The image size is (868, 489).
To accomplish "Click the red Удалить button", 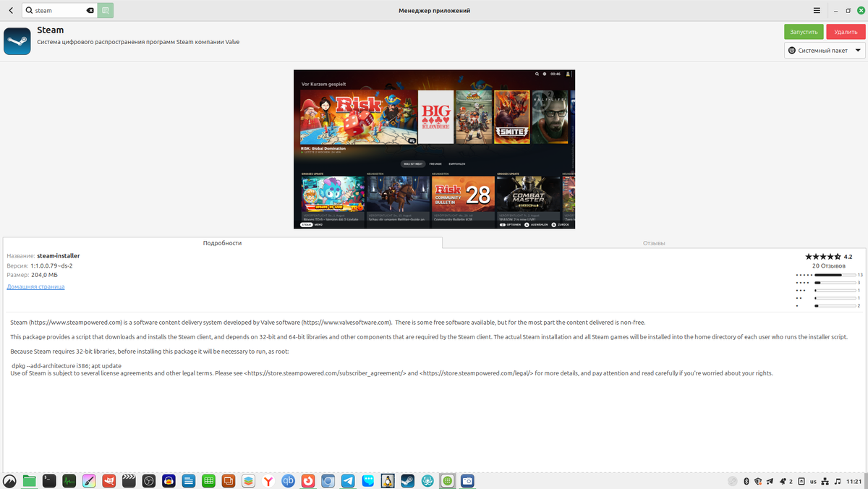I will point(845,32).
